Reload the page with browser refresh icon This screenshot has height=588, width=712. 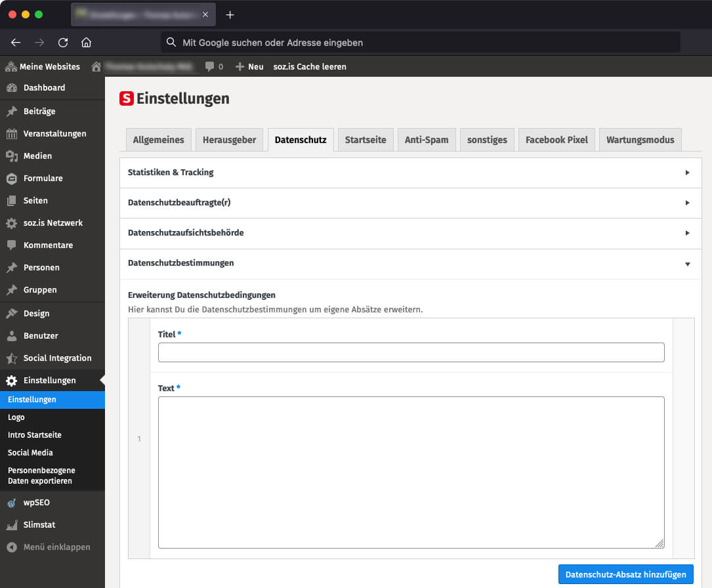pyautogui.click(x=63, y=43)
